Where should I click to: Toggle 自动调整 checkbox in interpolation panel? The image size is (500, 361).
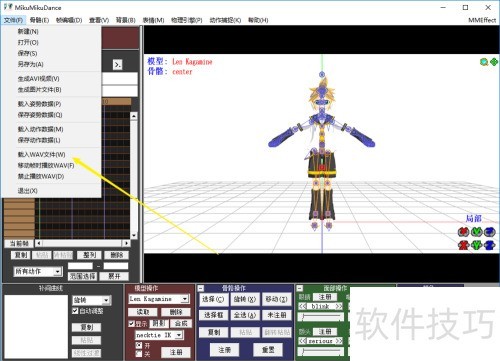(x=75, y=311)
